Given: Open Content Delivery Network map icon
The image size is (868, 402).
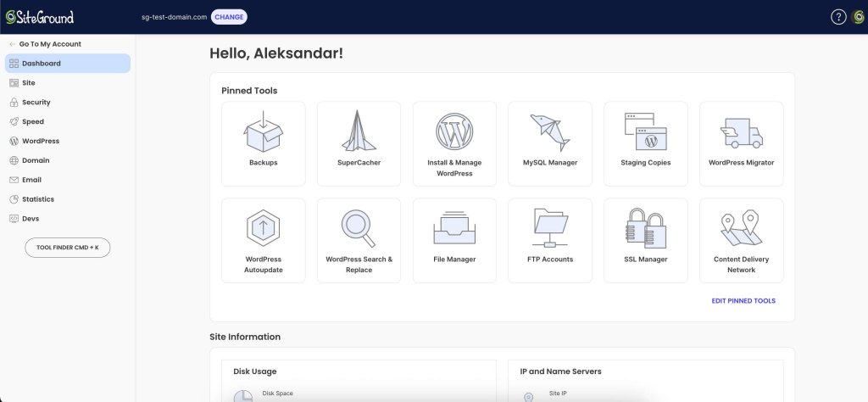Looking at the screenshot, I should [x=741, y=227].
